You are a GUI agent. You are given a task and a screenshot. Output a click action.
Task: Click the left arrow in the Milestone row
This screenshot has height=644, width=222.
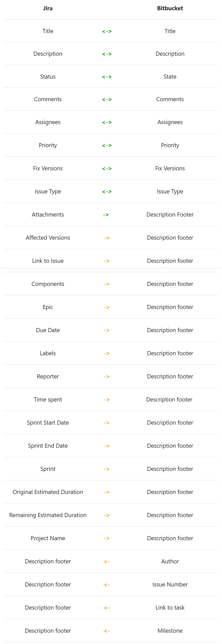coord(107,631)
